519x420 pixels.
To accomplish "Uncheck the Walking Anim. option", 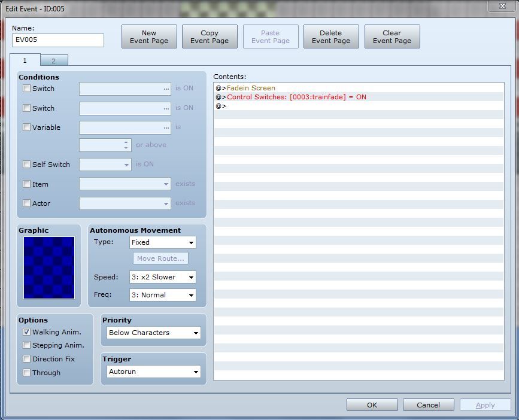I will click(x=26, y=332).
